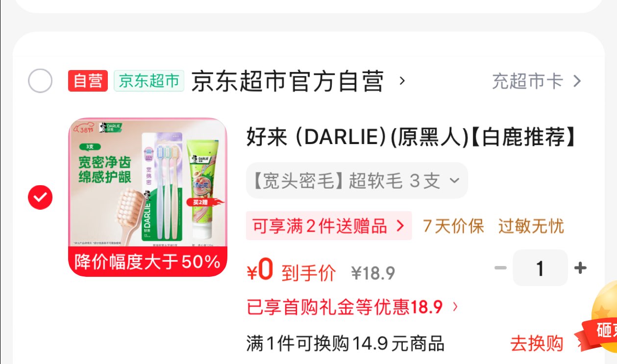Viewport: 617px width, 364px height.
Task: Edit the quantity field showing 1
Action: point(540,268)
